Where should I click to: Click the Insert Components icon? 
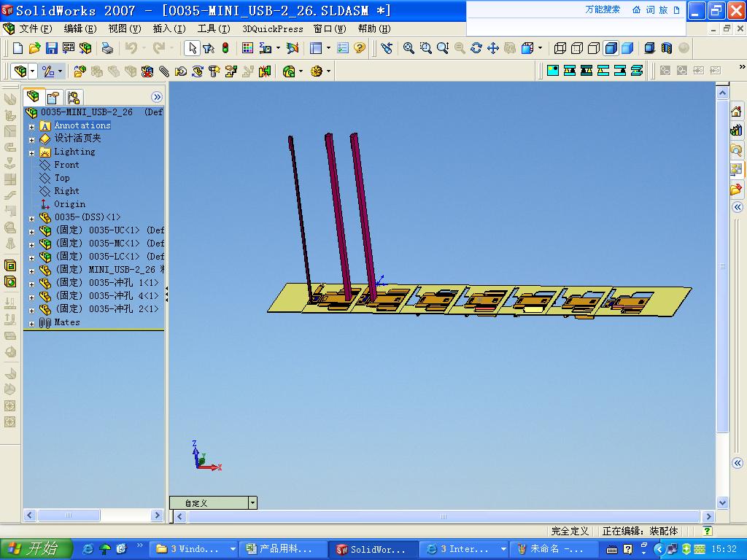tap(80, 71)
